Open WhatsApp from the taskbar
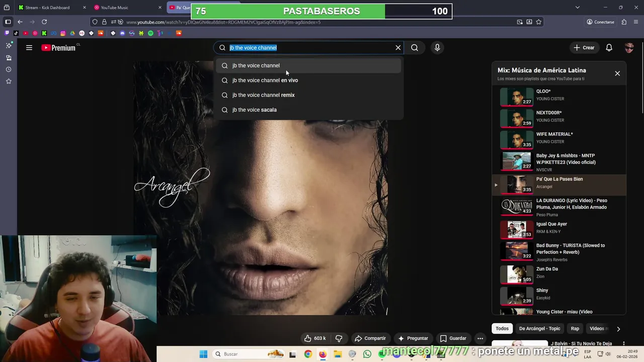Screen dimensions: 644x362 point(367,354)
